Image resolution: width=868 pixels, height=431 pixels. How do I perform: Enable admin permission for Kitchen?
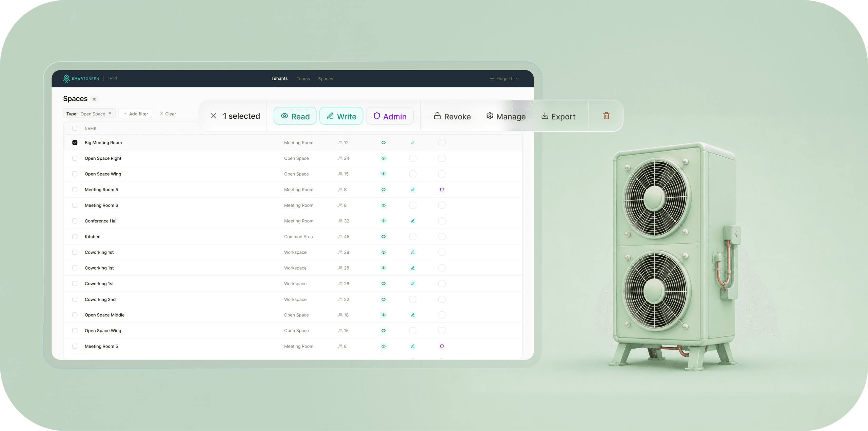(x=442, y=237)
